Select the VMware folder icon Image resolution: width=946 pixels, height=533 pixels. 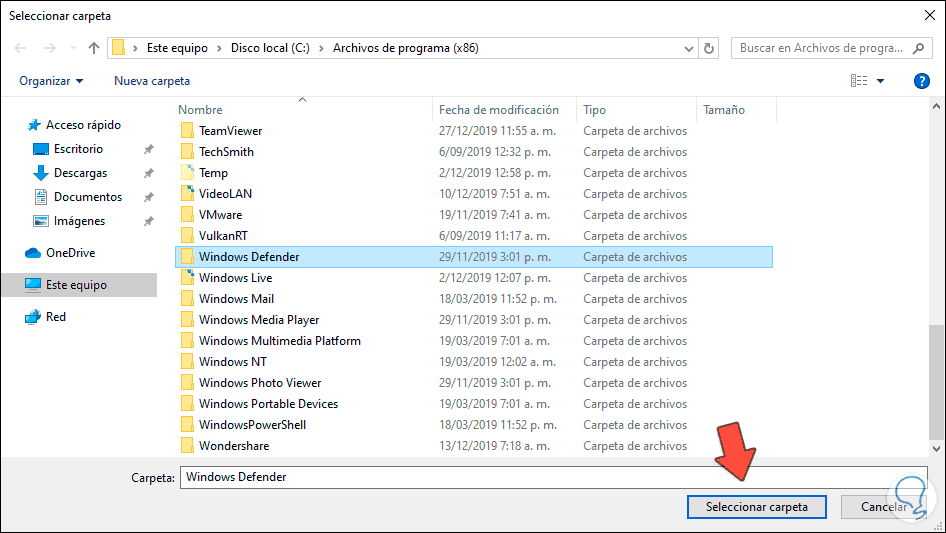pos(188,215)
